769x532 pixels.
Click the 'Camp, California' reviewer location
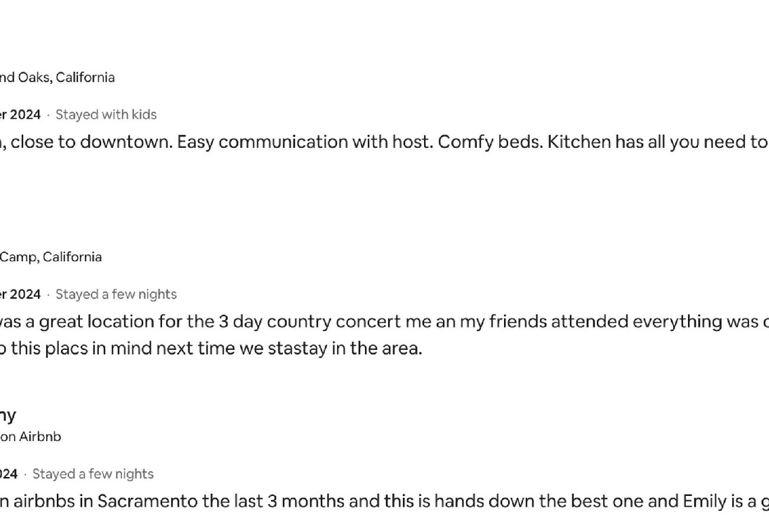pyautogui.click(x=51, y=257)
